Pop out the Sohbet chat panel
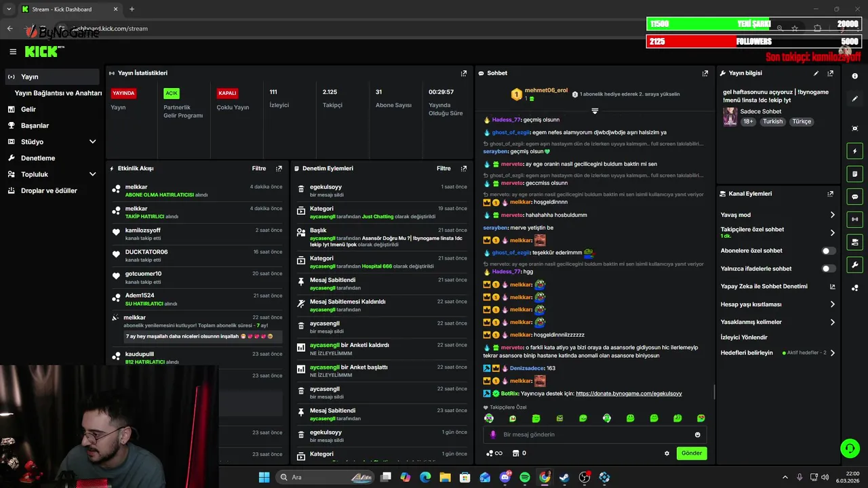Image resolution: width=868 pixels, height=488 pixels. [x=705, y=73]
